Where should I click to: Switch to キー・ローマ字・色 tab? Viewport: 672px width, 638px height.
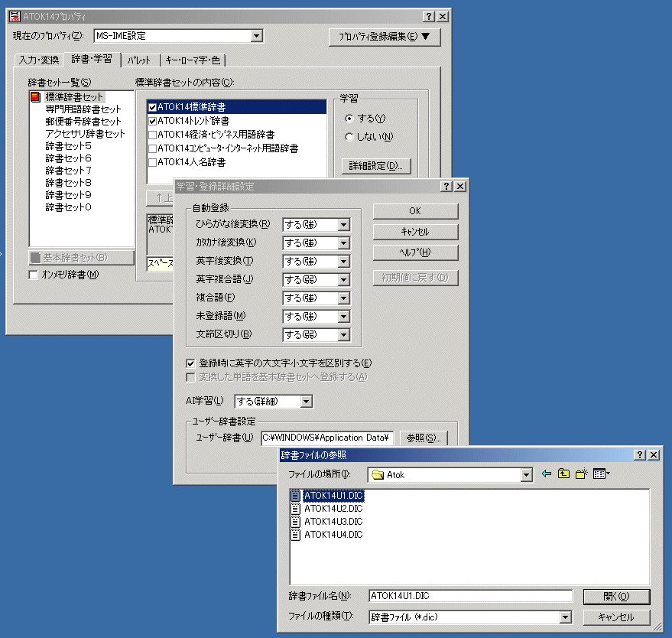coord(193,60)
